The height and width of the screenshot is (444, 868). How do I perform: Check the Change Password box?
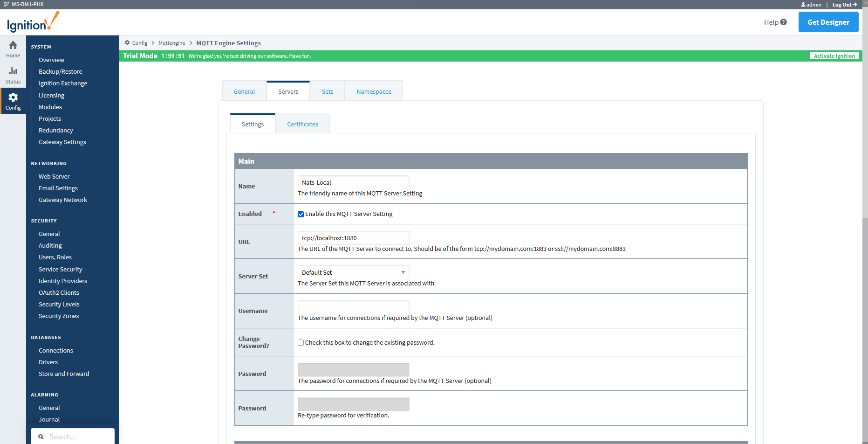click(301, 343)
